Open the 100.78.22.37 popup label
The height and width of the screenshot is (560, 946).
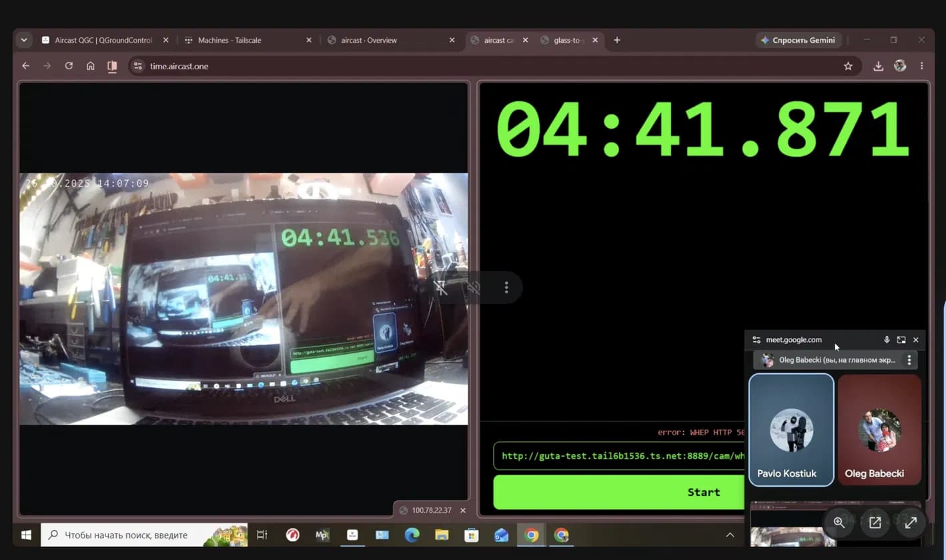(x=431, y=510)
